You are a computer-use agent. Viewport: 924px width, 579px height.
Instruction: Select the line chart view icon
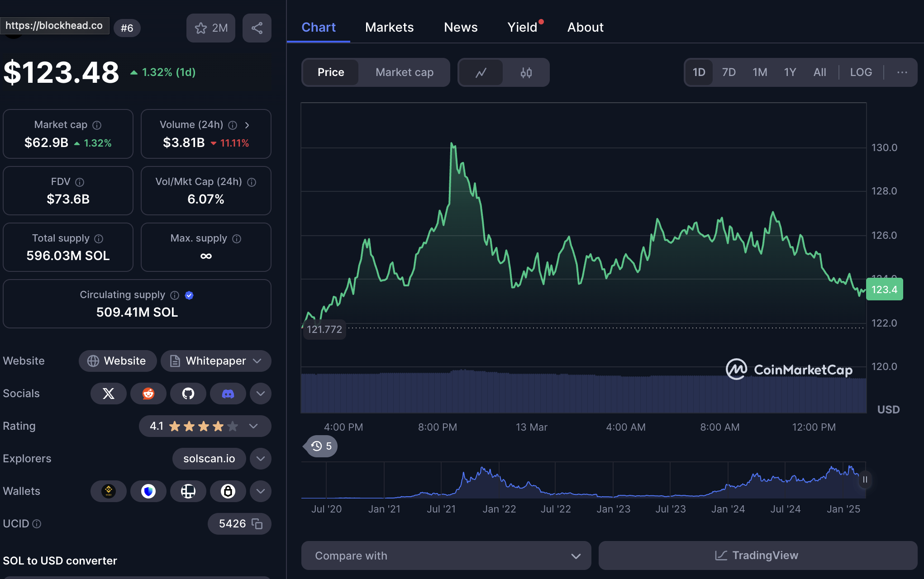pos(481,72)
